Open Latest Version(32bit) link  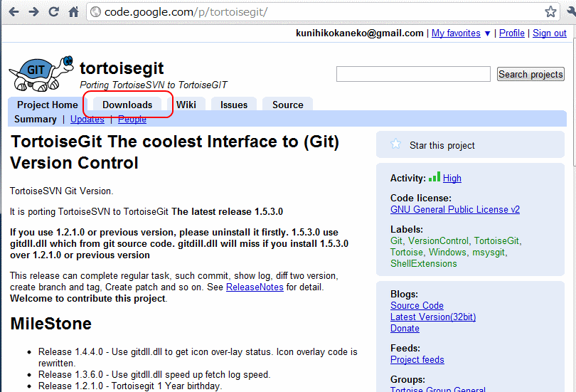(433, 317)
